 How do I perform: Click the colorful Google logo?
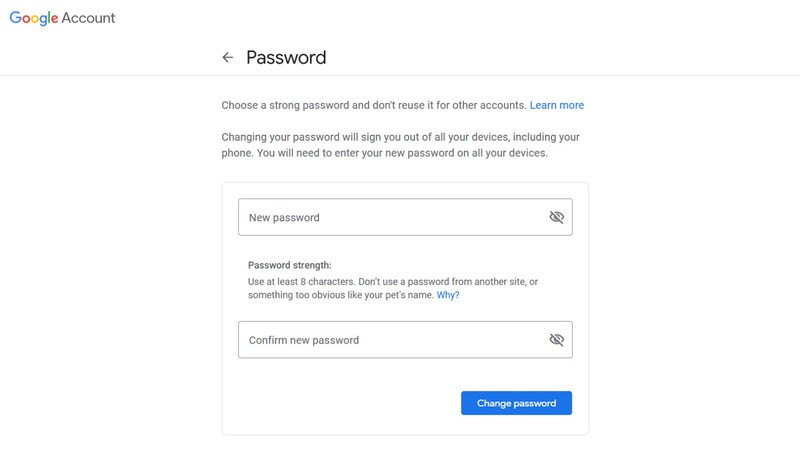click(34, 18)
